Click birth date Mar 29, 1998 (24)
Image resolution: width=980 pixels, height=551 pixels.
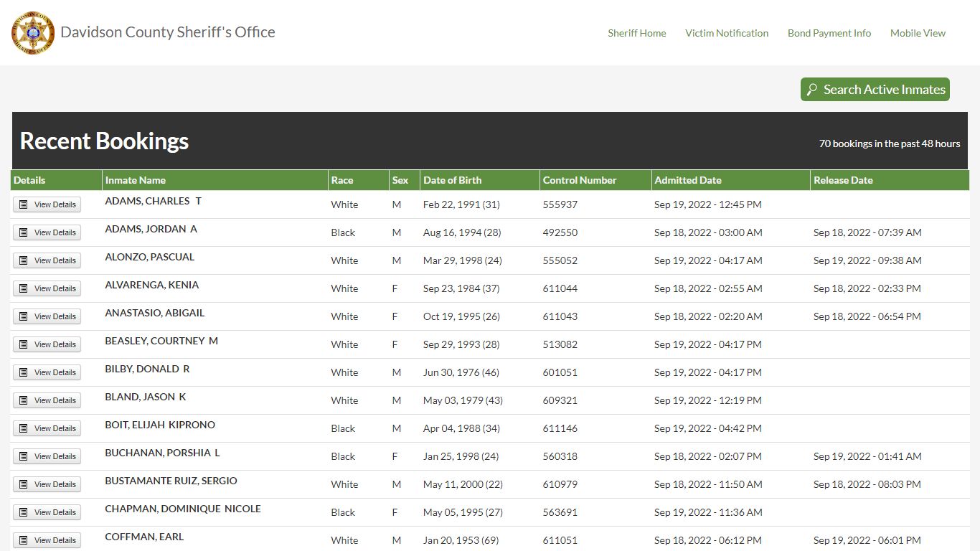click(463, 260)
